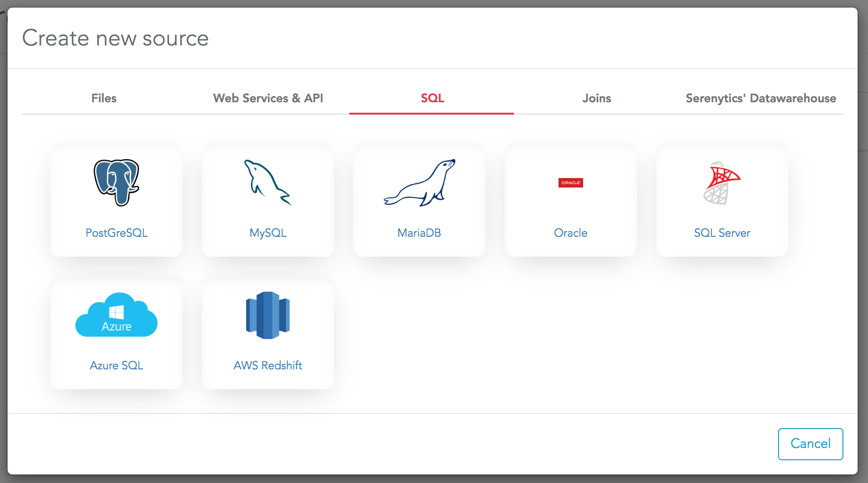
Task: Choose the AWS Redshift source label
Action: (268, 366)
